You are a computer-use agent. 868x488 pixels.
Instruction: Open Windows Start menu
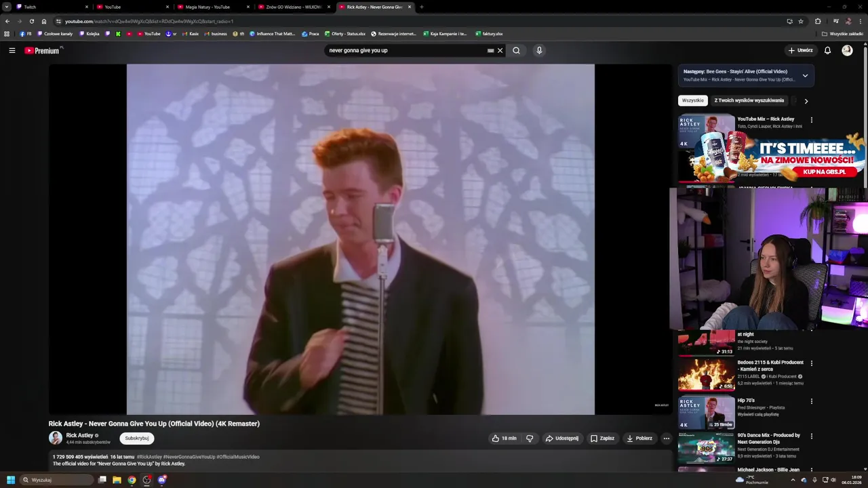10,480
